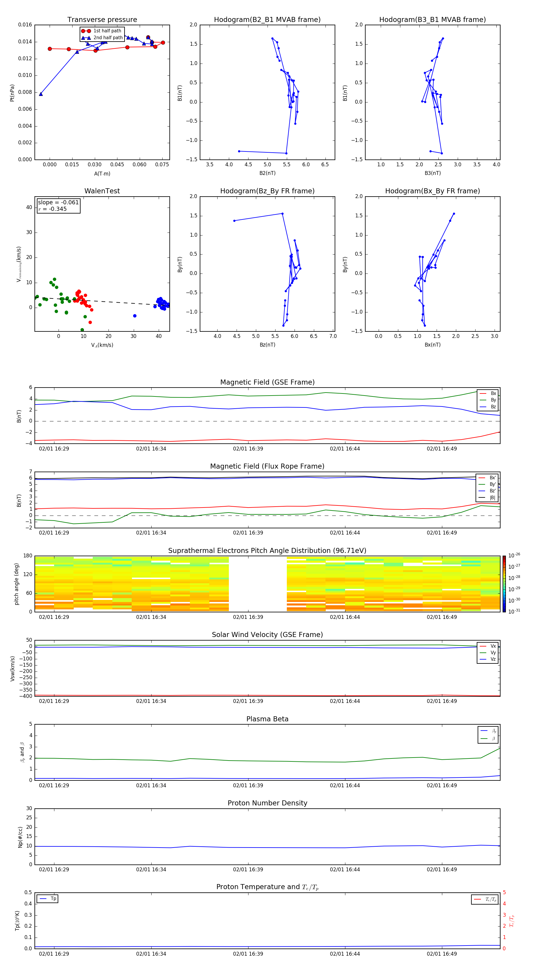This screenshot has width=535, height=980.
Task: Click the 'Hodogram(B2_B1 MVAB frame)' title
Action: (267, 20)
